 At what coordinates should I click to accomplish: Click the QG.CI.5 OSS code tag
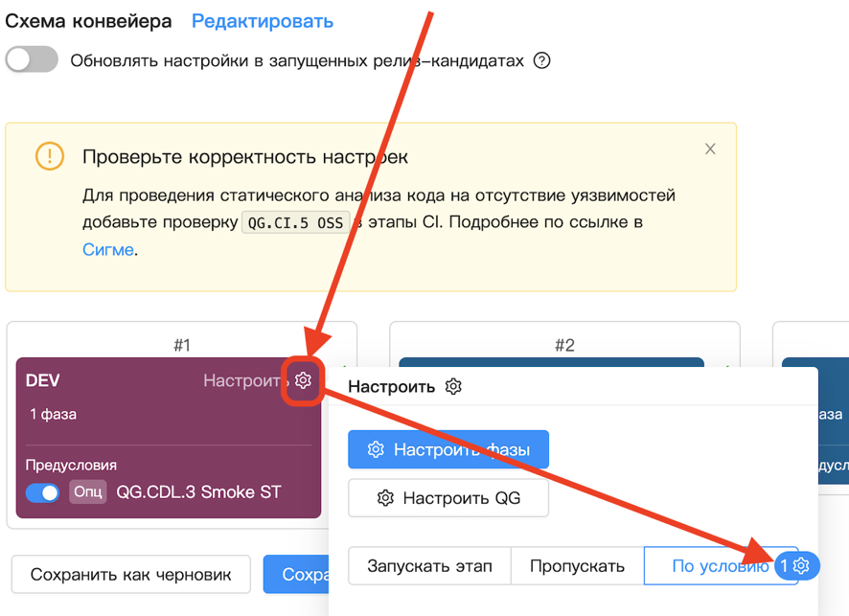[x=294, y=222]
